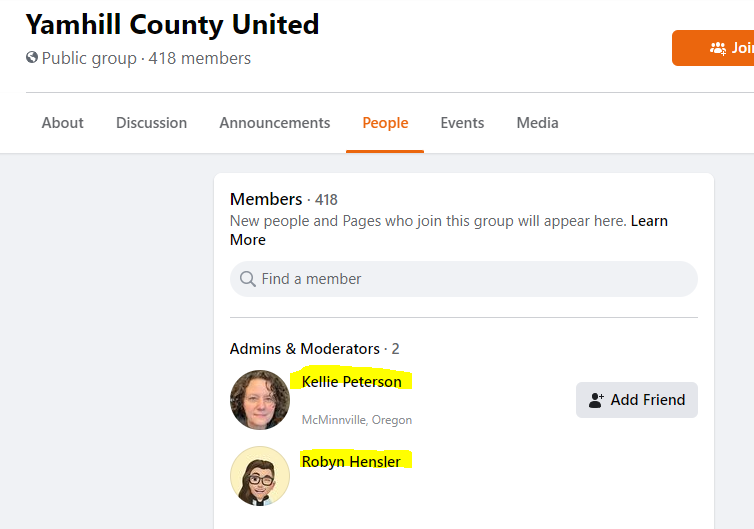Open the Discussion tab
The image size is (754, 529).
click(151, 123)
